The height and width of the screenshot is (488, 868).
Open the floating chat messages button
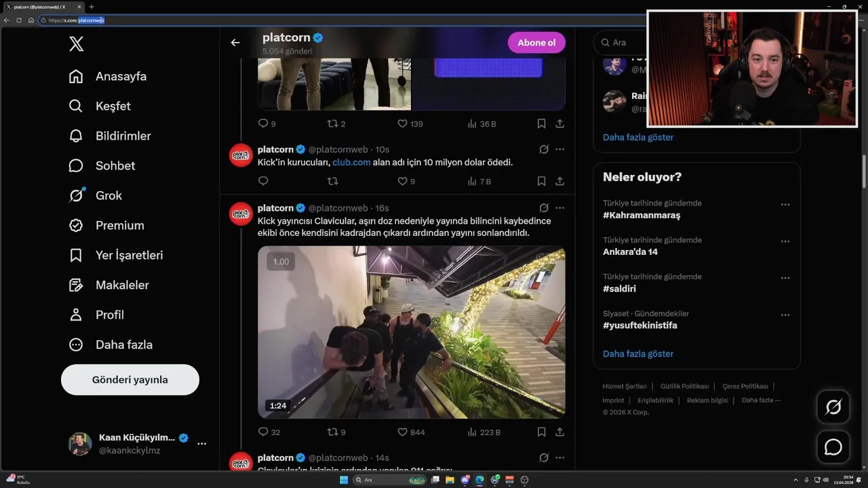[x=833, y=447]
